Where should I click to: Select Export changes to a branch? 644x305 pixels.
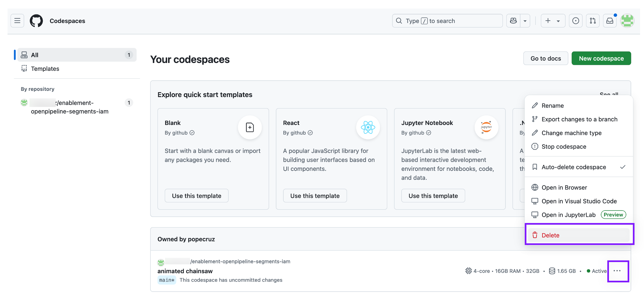(x=579, y=119)
